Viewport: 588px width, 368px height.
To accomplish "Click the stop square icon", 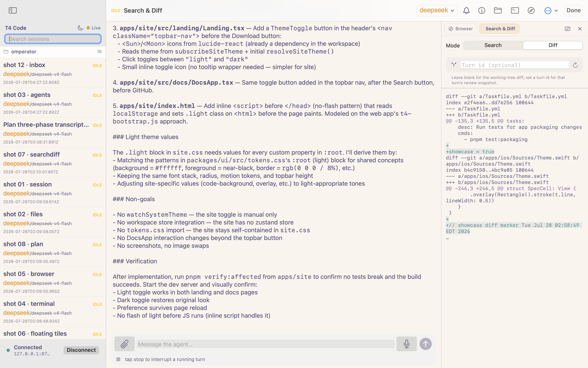I will tap(118, 359).
